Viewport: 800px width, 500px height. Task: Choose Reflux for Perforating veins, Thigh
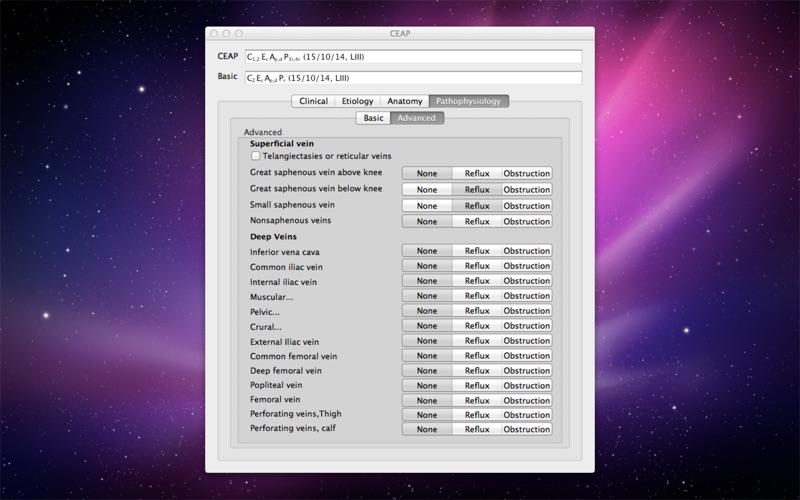click(477, 415)
